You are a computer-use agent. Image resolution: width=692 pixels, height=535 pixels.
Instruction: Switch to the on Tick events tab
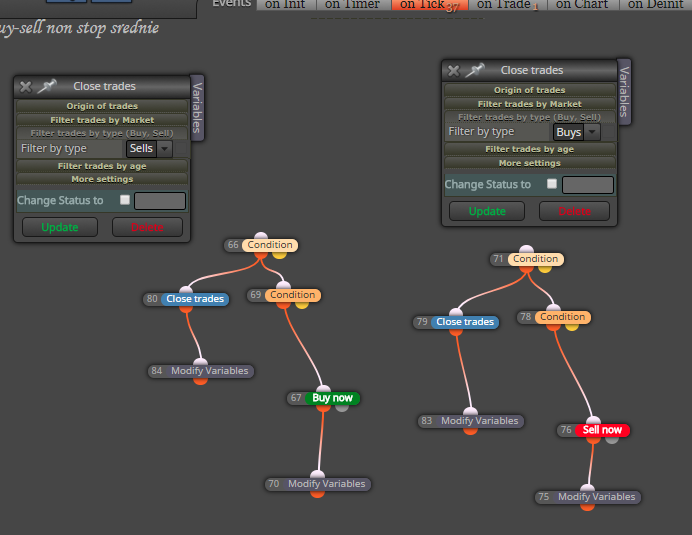pos(429,4)
